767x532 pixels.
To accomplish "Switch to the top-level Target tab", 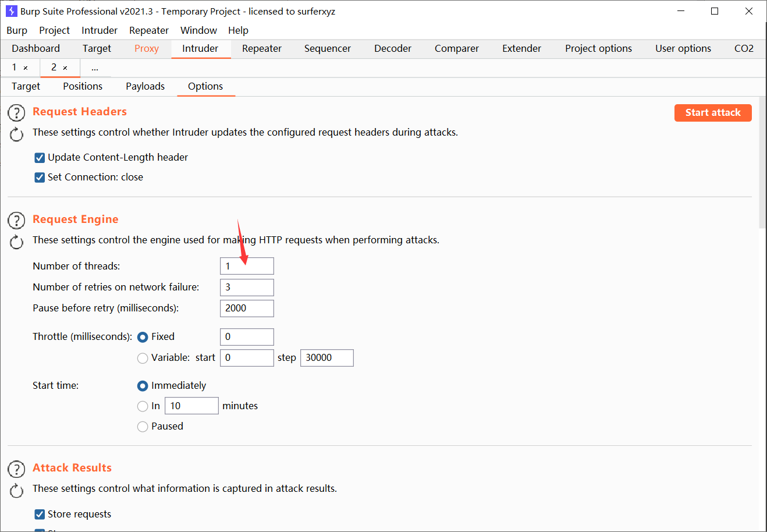I will point(97,48).
